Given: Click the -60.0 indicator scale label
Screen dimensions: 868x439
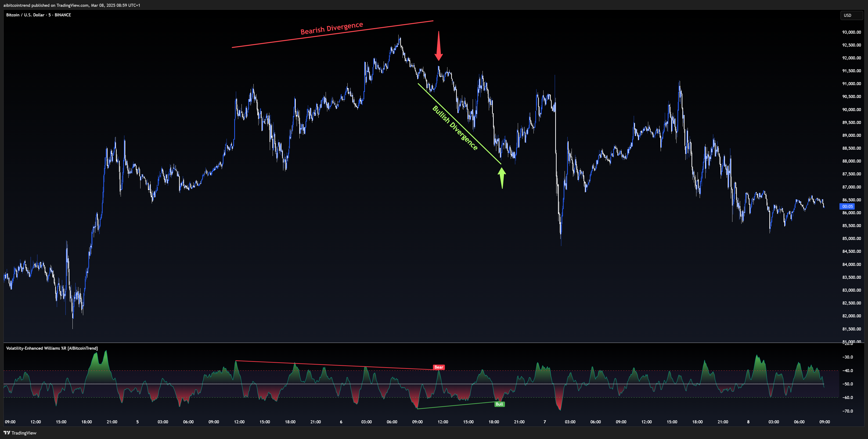Looking at the screenshot, I should click(x=848, y=398).
